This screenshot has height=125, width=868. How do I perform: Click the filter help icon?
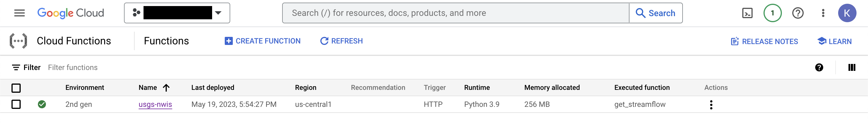point(819,68)
